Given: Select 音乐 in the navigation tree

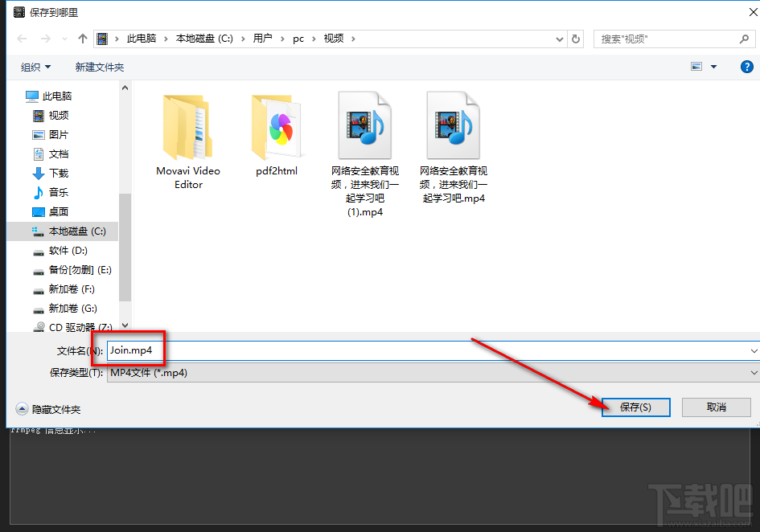Looking at the screenshot, I should (51, 192).
